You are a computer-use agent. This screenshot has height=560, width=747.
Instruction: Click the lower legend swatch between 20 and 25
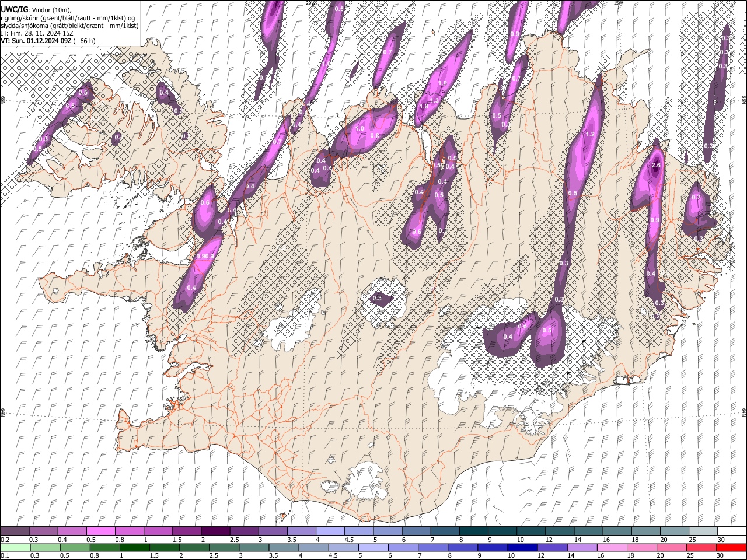[x=672, y=547]
